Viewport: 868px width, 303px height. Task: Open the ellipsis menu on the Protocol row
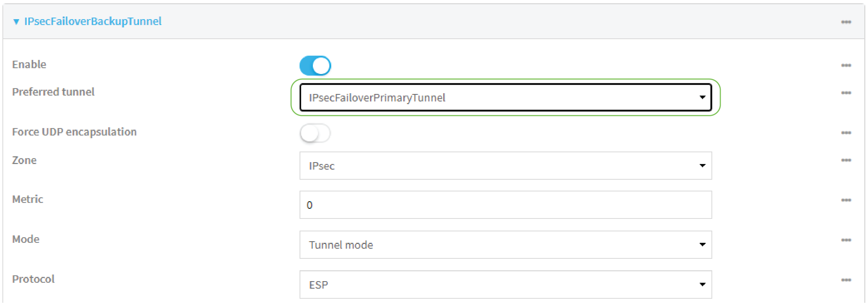(846, 279)
